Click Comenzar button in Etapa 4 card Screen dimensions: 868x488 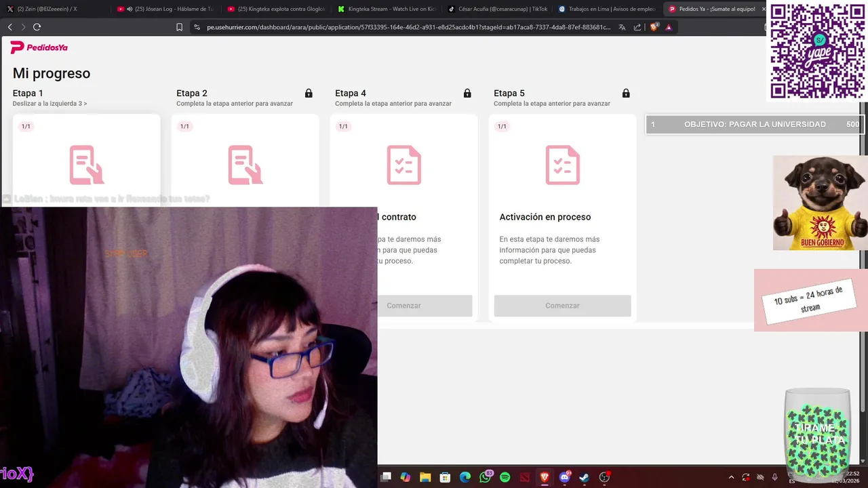[x=404, y=306]
